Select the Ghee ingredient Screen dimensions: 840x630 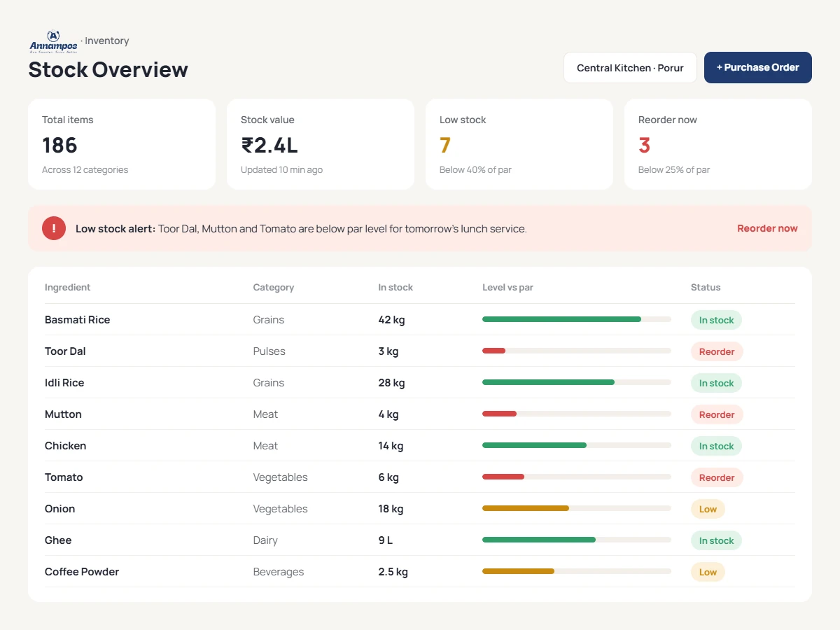(58, 540)
